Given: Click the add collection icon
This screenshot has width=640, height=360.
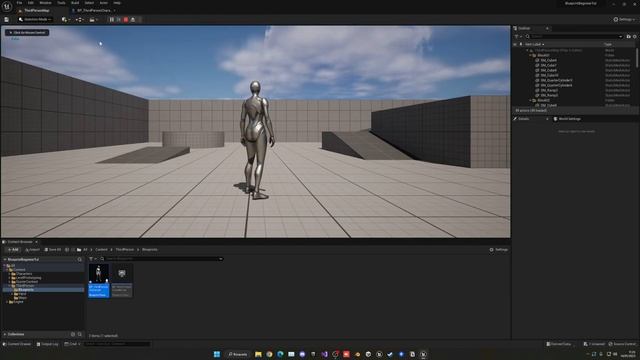Looking at the screenshot, I should pos(73,334).
